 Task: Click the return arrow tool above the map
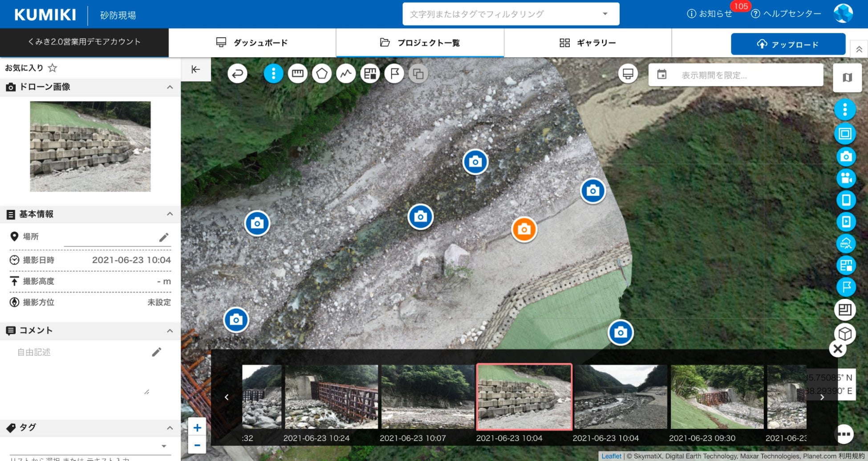pos(237,73)
